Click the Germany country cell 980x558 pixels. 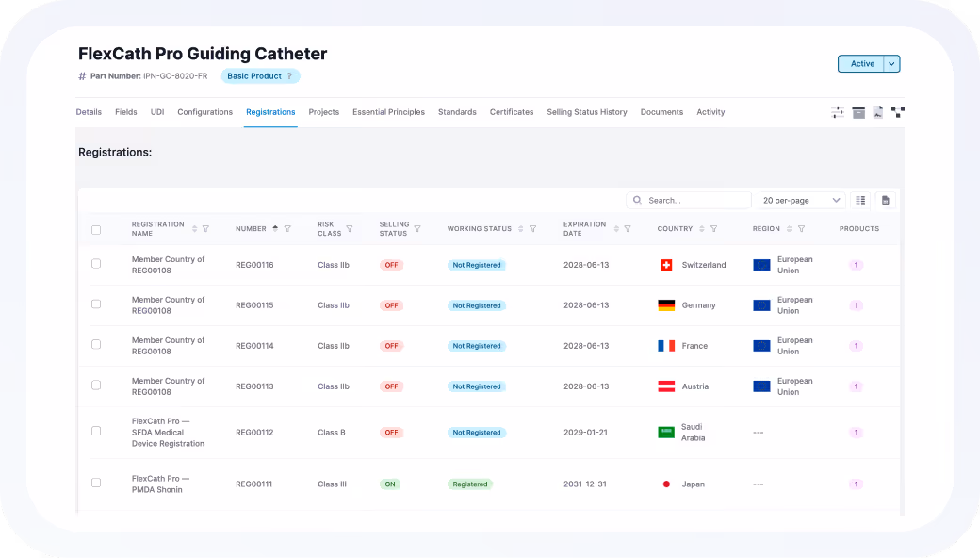pos(687,305)
